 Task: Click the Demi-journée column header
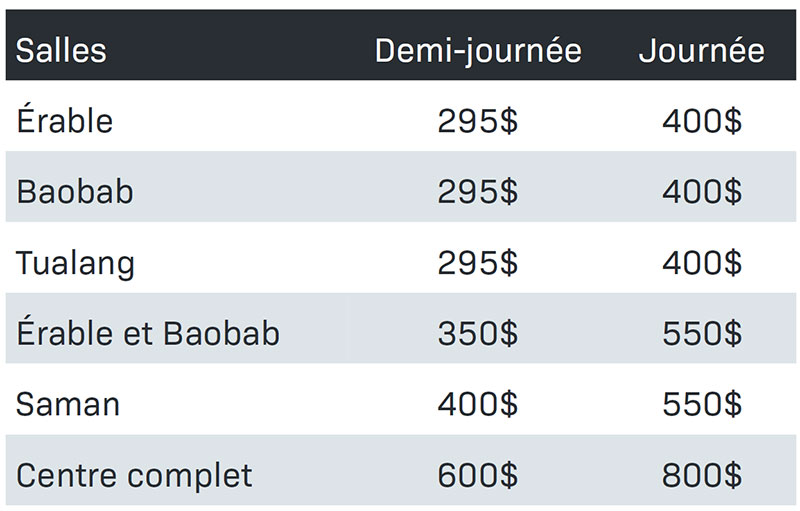[478, 52]
